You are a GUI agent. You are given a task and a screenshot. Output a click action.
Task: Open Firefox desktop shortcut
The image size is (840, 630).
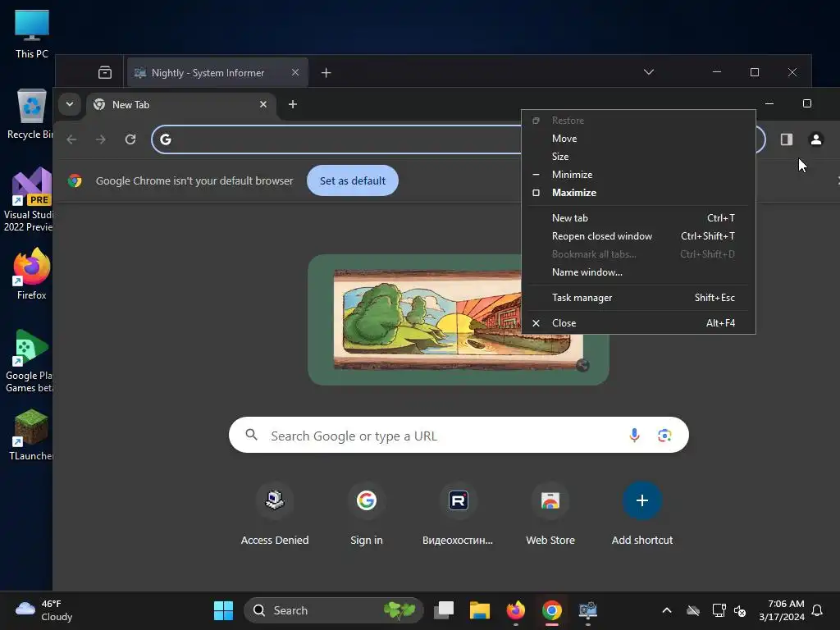click(32, 274)
